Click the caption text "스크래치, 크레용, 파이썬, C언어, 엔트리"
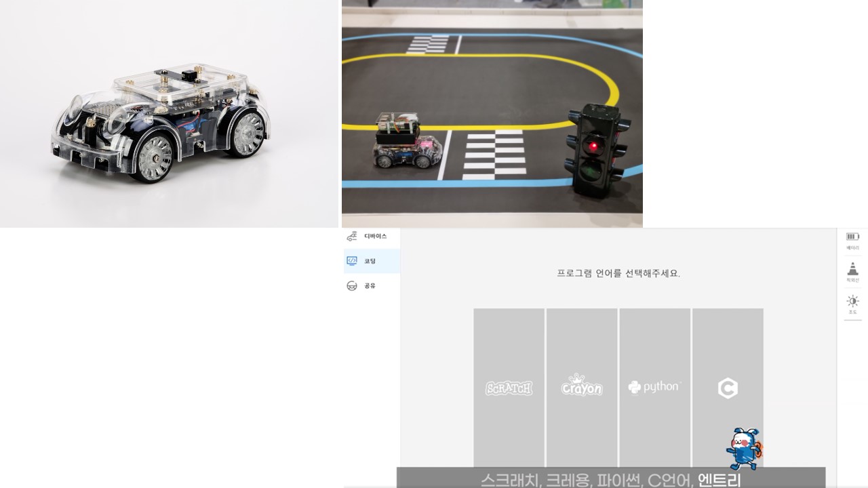The height and width of the screenshot is (488, 868). coord(611,480)
